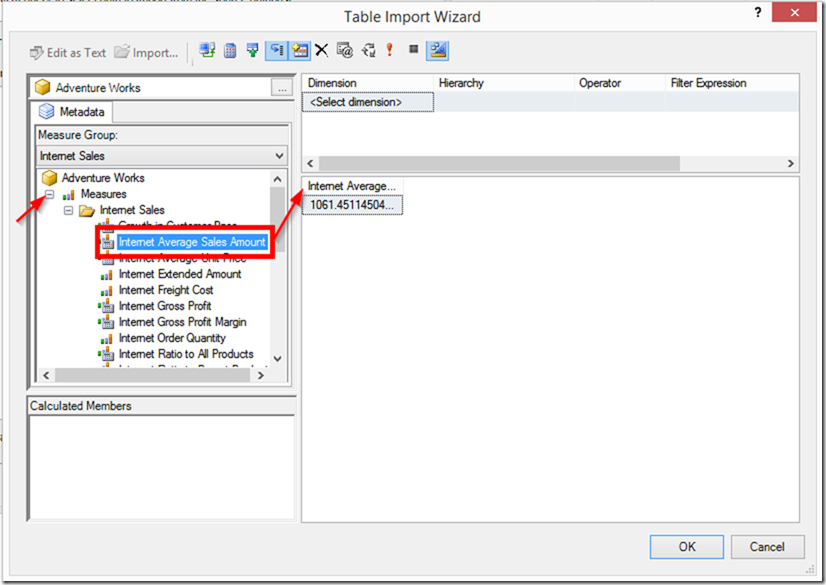Click the metadata tree horizontal scrollbar thumb
Viewport: 826px width, 585px height.
152,375
